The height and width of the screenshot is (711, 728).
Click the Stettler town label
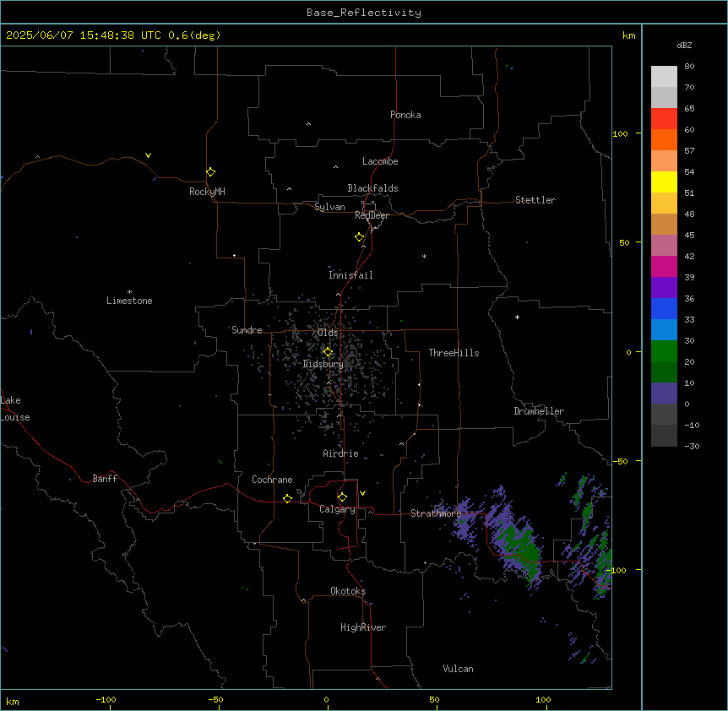click(x=535, y=200)
